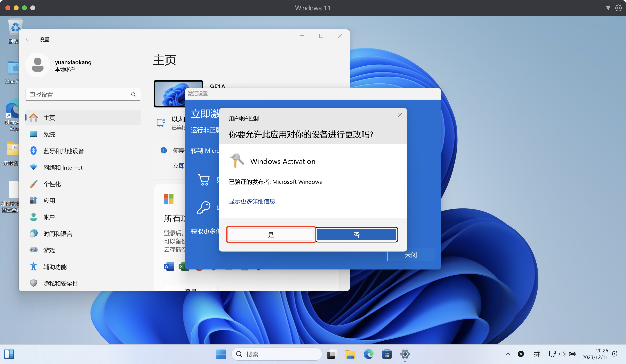Close the Settings window
This screenshot has height=364, width=626.
point(340,36)
